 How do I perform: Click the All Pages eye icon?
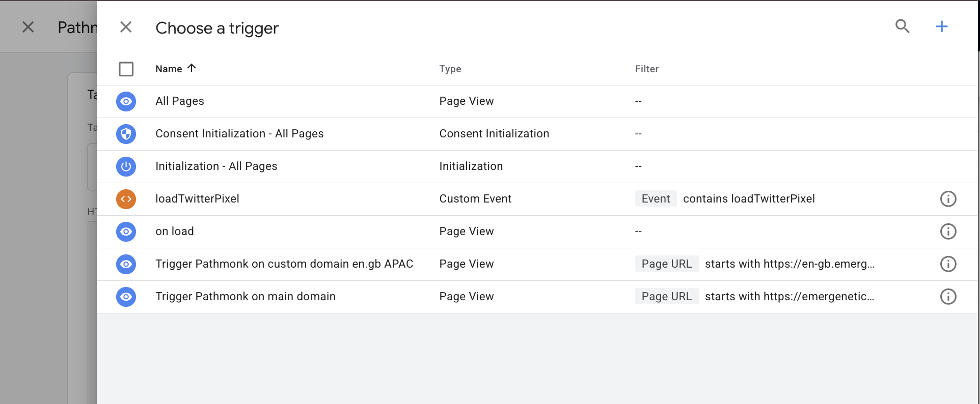pos(126,101)
